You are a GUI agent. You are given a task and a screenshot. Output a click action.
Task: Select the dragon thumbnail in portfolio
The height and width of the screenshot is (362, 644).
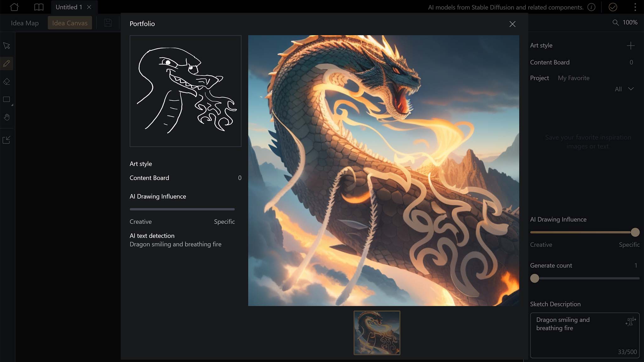coord(377,333)
